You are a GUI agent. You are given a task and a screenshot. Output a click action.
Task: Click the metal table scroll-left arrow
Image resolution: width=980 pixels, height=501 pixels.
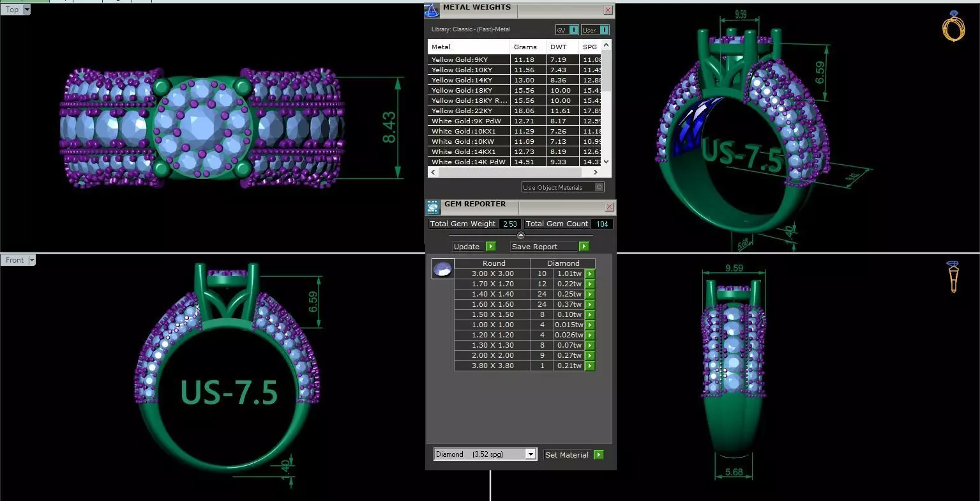(x=433, y=173)
